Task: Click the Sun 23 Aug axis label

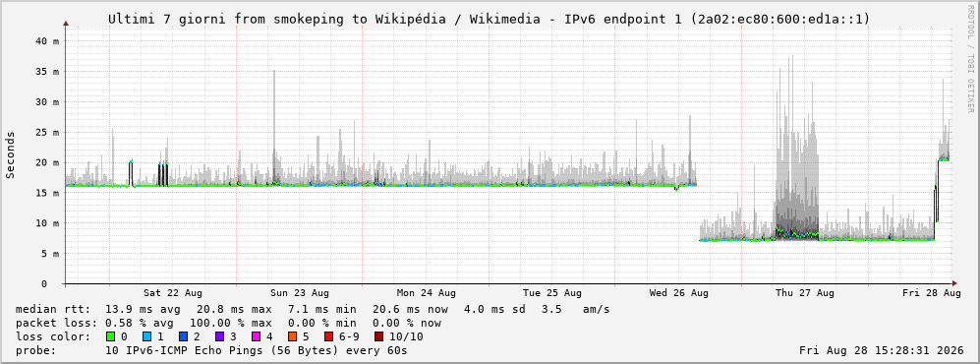Action: 300,293
